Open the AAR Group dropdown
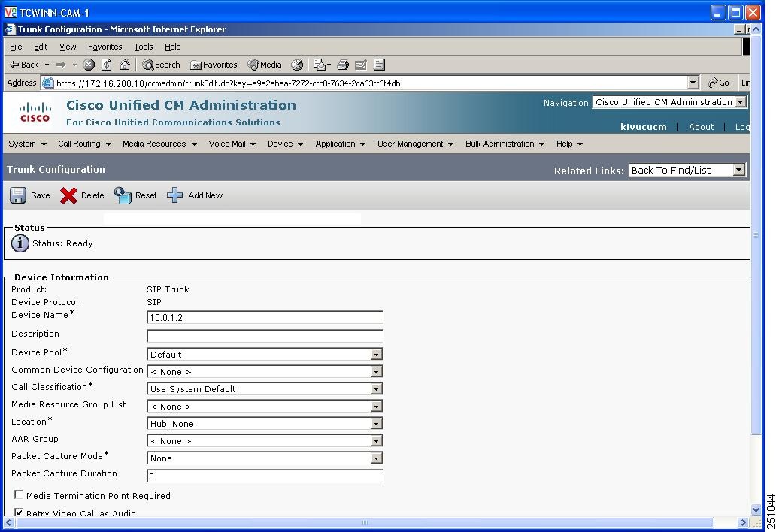 265,441
